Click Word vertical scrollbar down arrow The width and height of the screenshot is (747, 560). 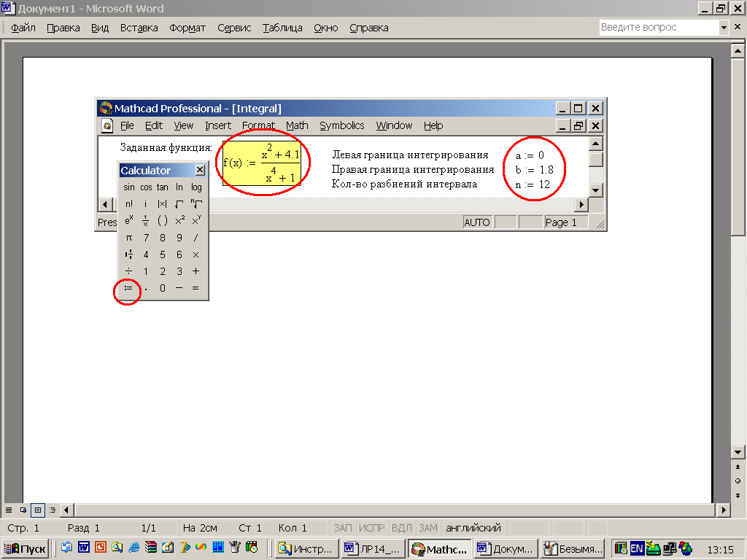738,452
